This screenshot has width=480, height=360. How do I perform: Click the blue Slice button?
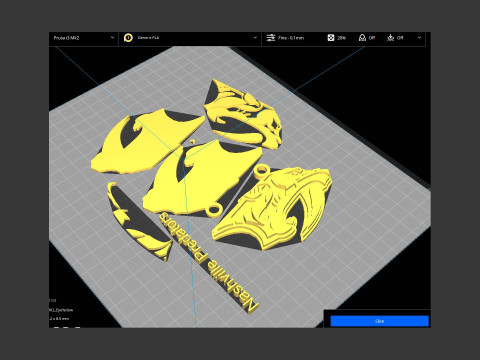click(380, 321)
